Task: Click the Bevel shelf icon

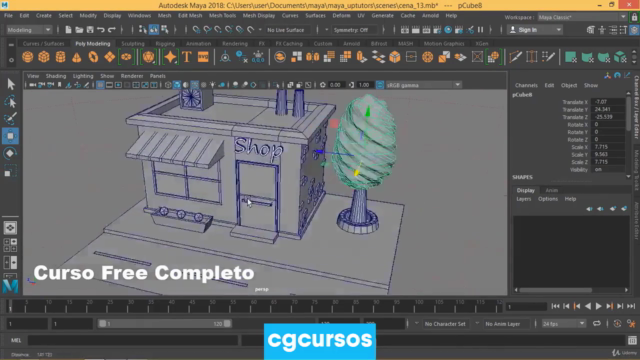Action: tap(395, 57)
